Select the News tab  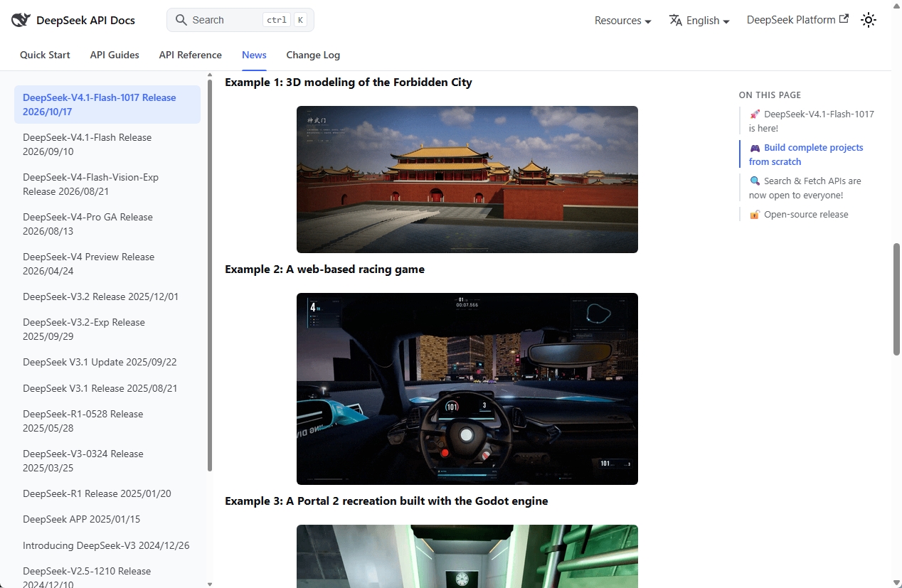[254, 55]
